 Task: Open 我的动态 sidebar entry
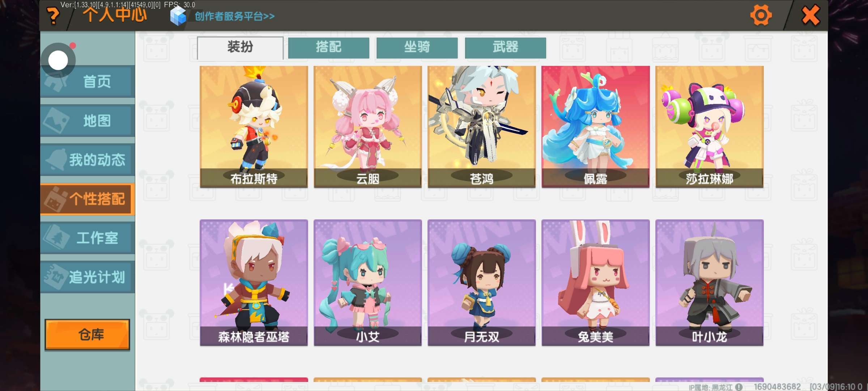(x=88, y=160)
